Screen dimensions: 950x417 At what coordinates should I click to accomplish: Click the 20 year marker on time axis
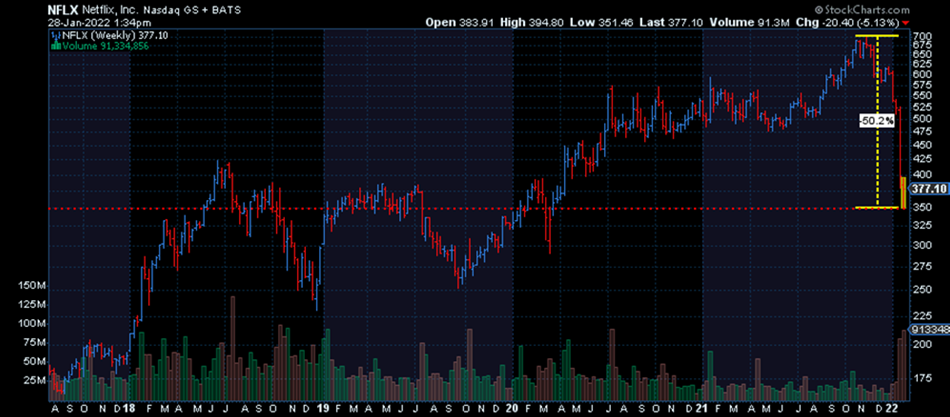tap(514, 408)
